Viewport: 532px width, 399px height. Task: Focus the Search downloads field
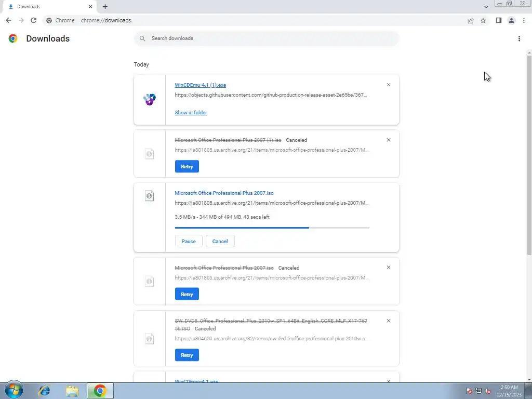267,38
